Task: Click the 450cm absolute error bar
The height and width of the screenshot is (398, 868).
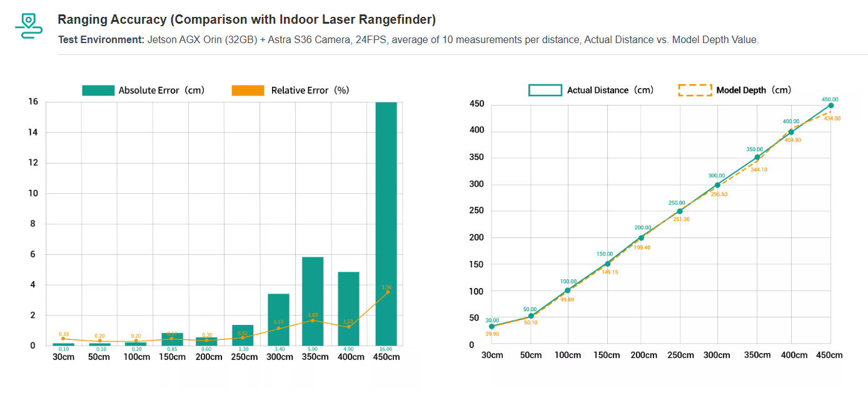Action: coord(386,224)
